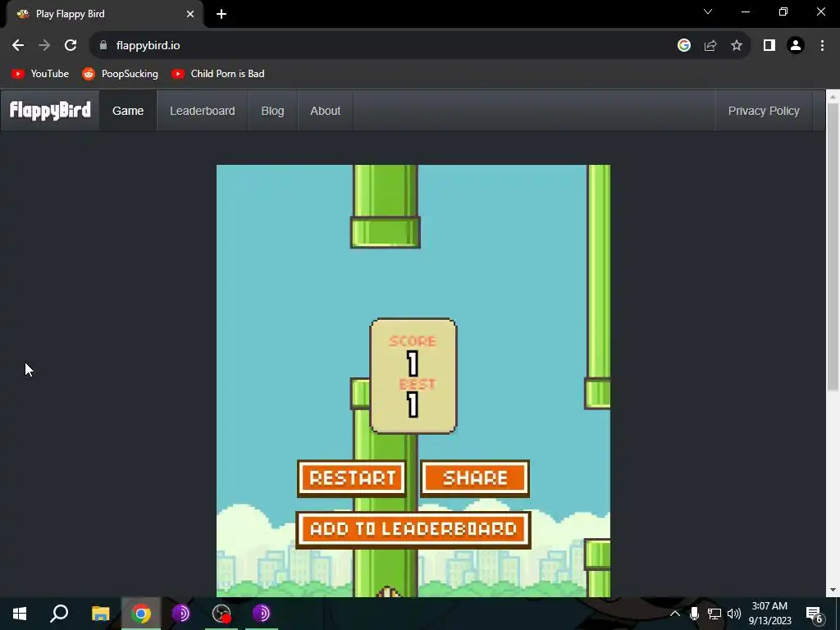This screenshot has height=630, width=840.
Task: Open the OBS Studio taskbar icon
Action: (221, 614)
